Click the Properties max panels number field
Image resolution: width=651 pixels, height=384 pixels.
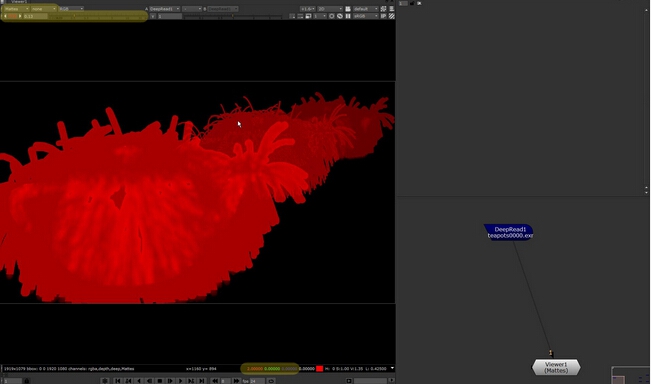(403, 3)
